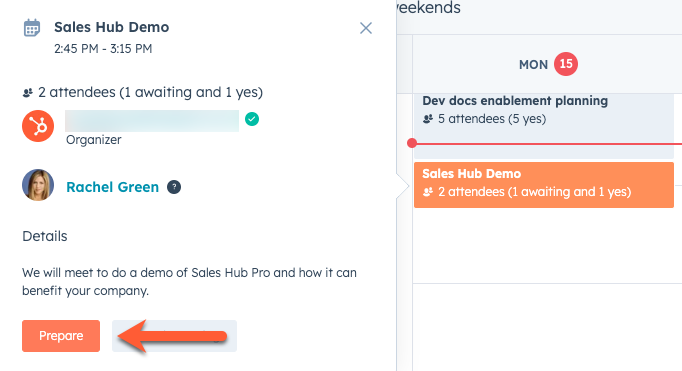Click the HubSpot sprocket organizer avatar
Screen dimensions: 682x371
click(x=38, y=126)
